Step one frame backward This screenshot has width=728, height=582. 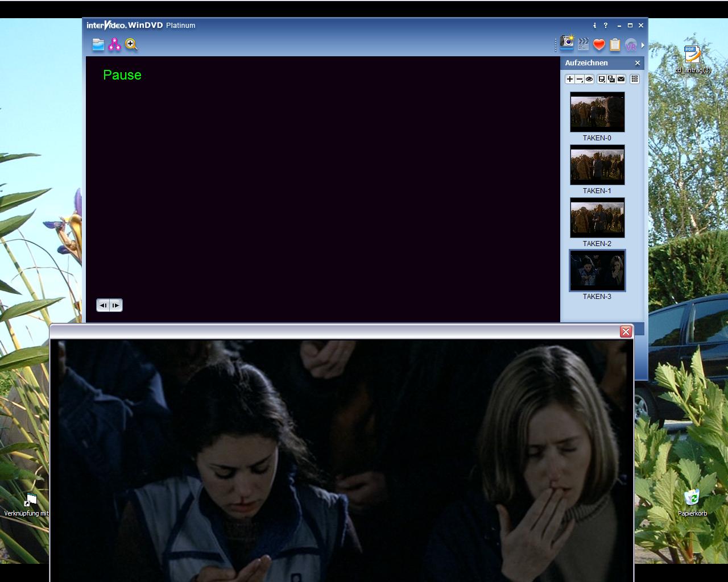coord(103,305)
